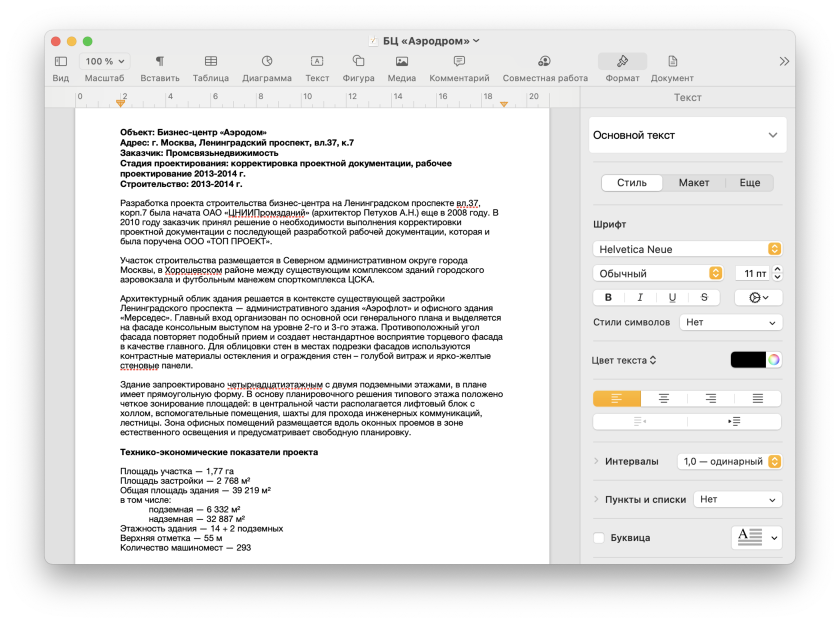Insert a text box with Text icon
Viewport: 840px width, 623px height.
coord(317,61)
